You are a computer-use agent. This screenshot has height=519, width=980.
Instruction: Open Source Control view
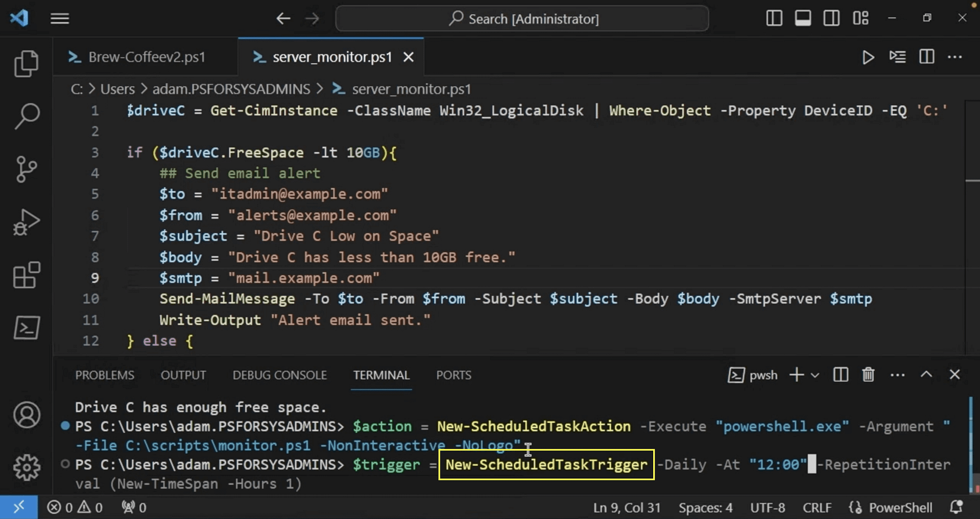coord(27,169)
